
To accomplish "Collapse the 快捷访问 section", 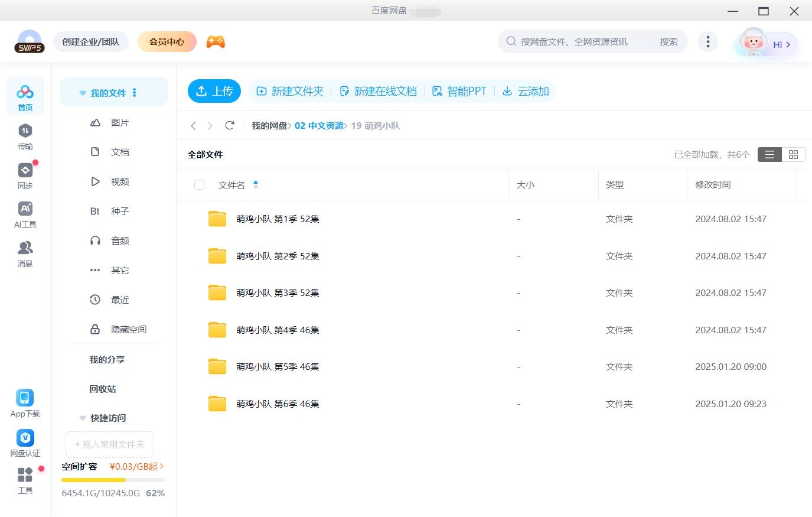I will click(x=82, y=418).
